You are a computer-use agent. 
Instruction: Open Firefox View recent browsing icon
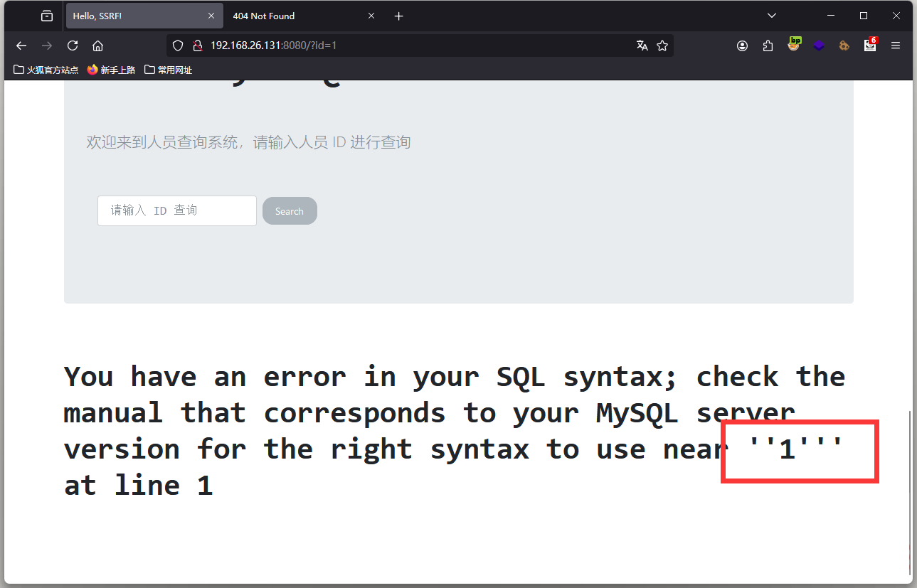[x=47, y=16]
